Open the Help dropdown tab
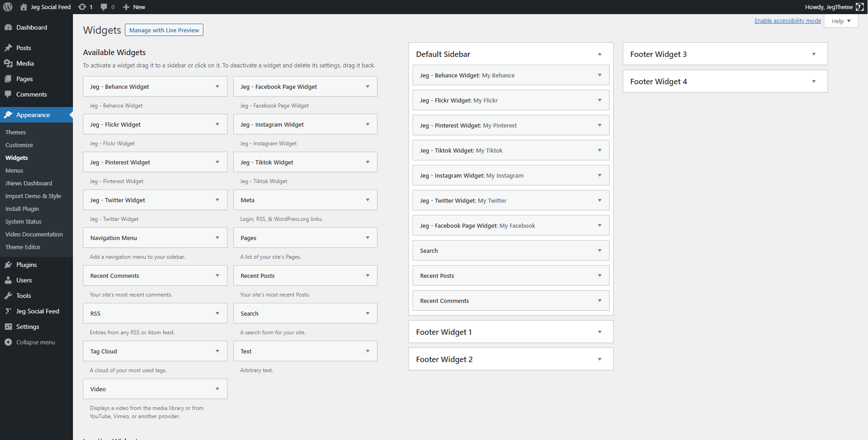The image size is (868, 440). tap(841, 21)
